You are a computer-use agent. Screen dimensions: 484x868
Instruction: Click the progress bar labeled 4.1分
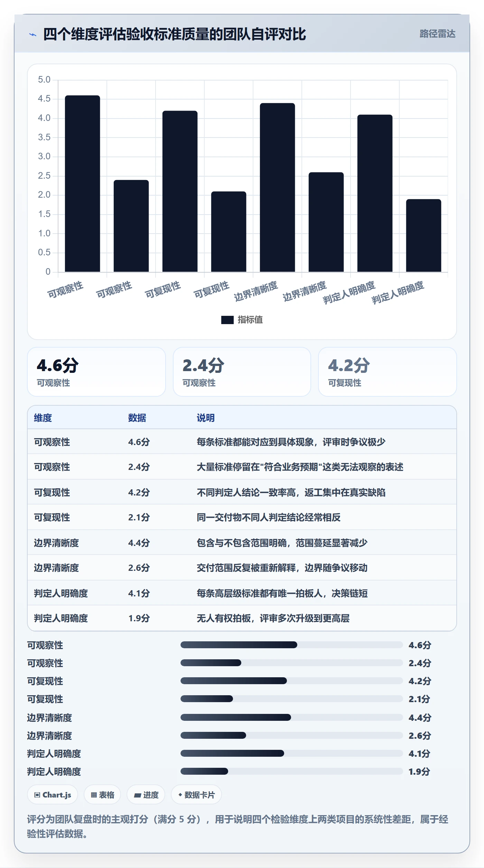[x=292, y=753]
